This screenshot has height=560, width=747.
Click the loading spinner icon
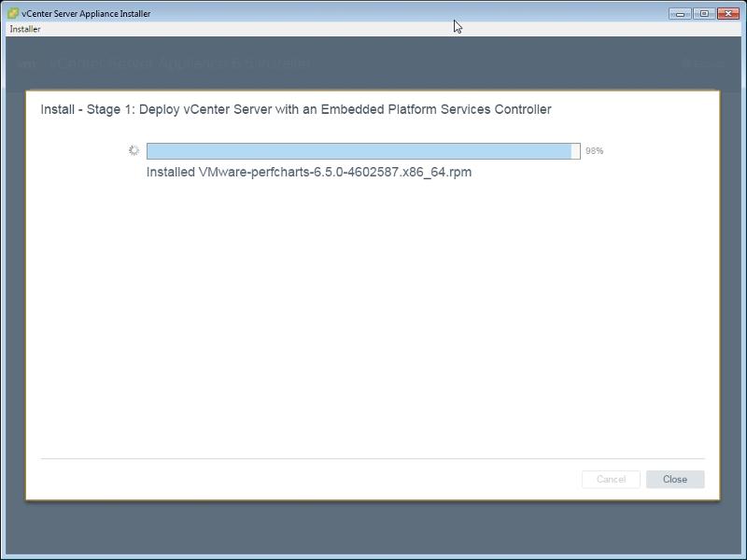134,150
